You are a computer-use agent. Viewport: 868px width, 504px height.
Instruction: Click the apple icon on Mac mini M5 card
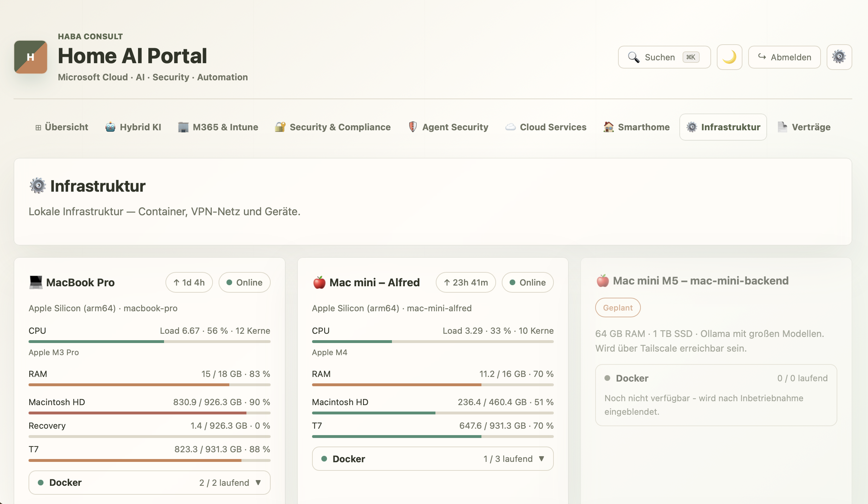pos(603,281)
